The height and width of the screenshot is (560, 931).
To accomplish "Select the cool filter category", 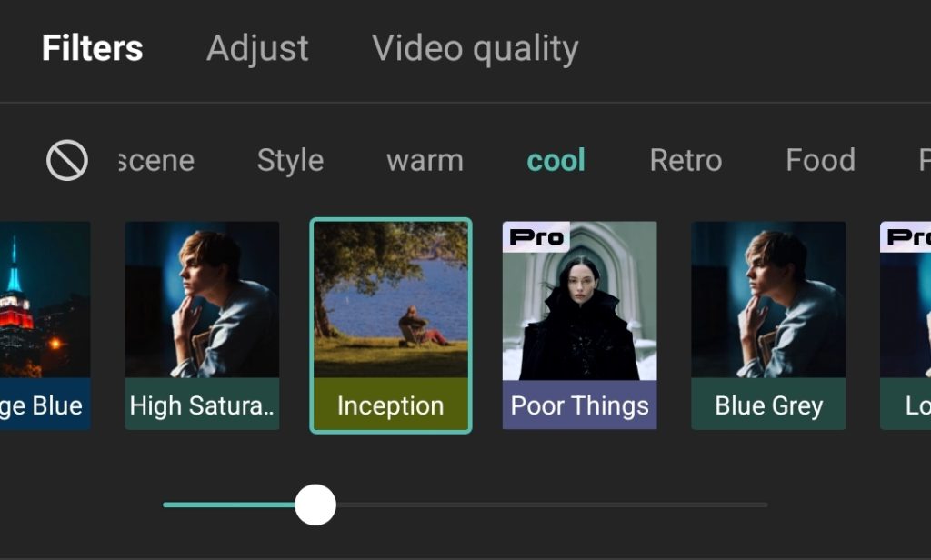I will pyautogui.click(x=556, y=160).
